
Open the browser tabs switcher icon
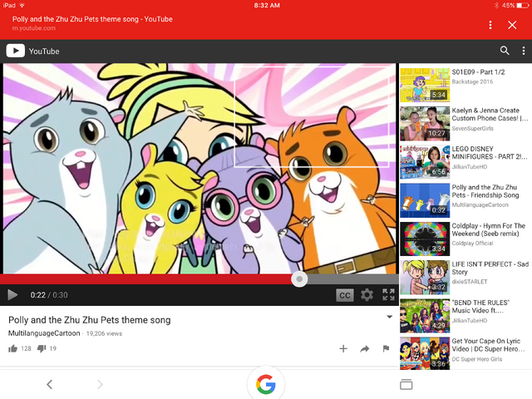[406, 384]
